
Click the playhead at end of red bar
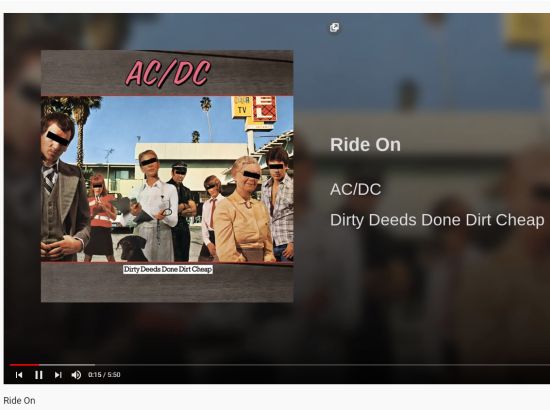[39, 365]
